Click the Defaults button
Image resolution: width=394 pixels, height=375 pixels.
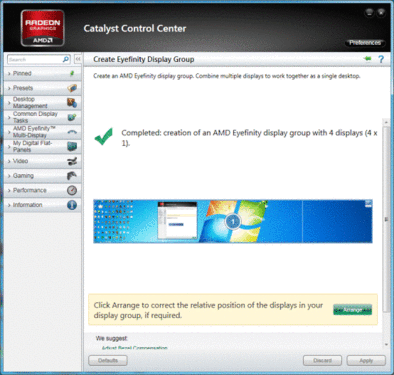[108, 360]
